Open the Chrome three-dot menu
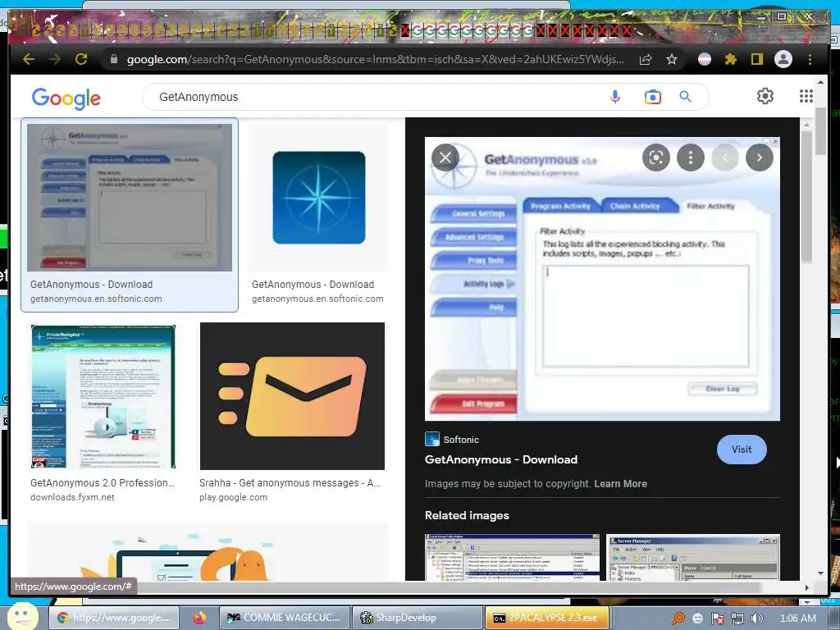Viewport: 840px width, 630px height. tap(810, 59)
